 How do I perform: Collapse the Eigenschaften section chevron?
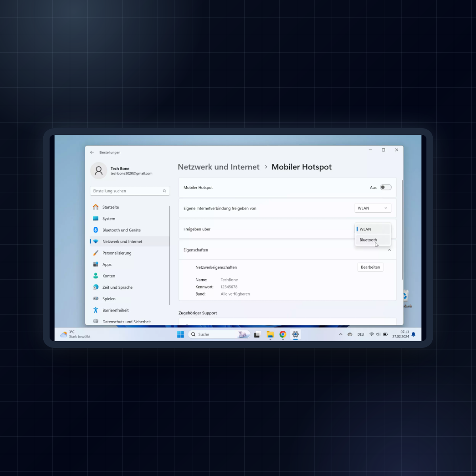[389, 250]
